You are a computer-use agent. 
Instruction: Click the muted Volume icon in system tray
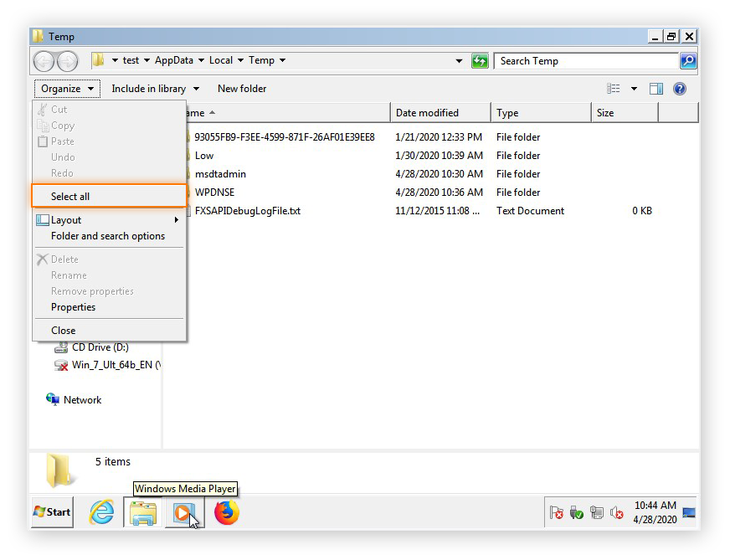point(616,511)
